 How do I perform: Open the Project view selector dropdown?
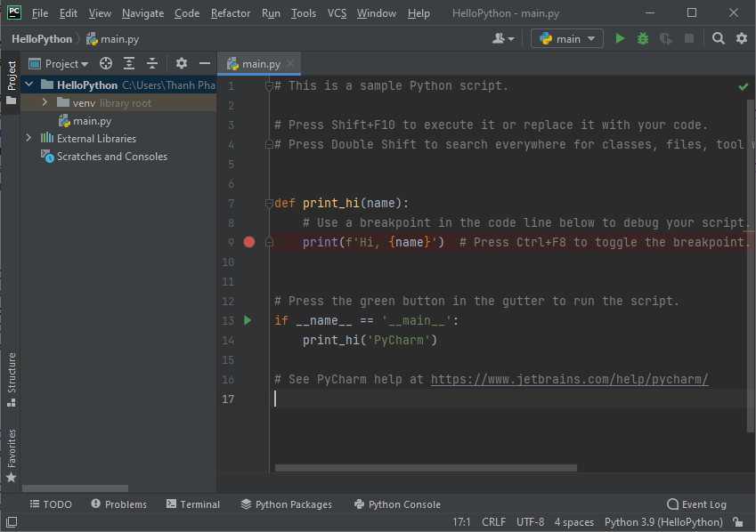(x=59, y=64)
